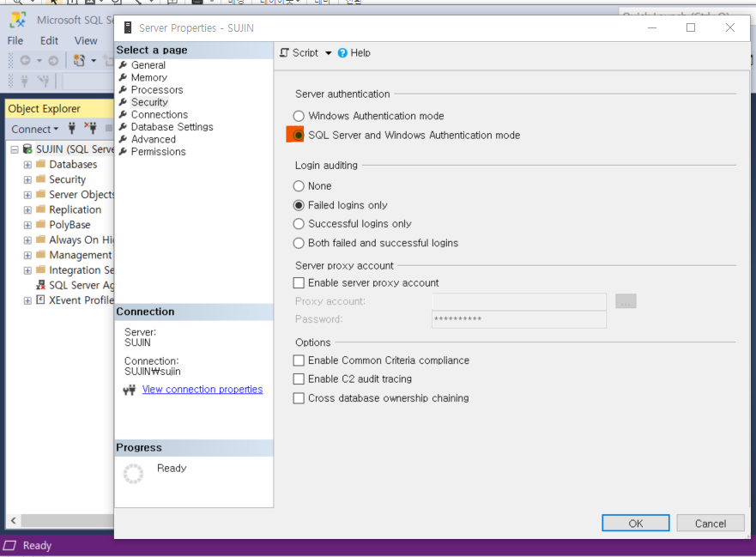Click the navigate Forward toolbar icon
Screen dimensions: 756x557
pos(53,60)
